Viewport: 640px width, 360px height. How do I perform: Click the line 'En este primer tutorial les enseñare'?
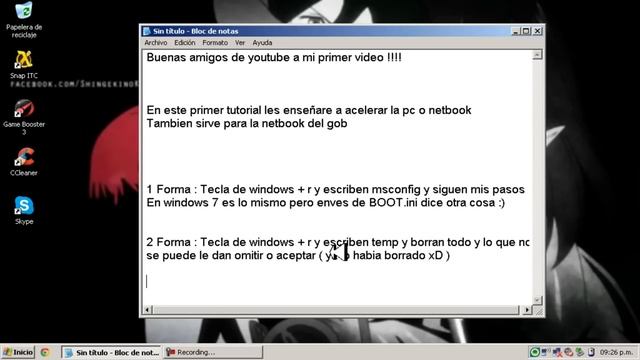point(309,110)
